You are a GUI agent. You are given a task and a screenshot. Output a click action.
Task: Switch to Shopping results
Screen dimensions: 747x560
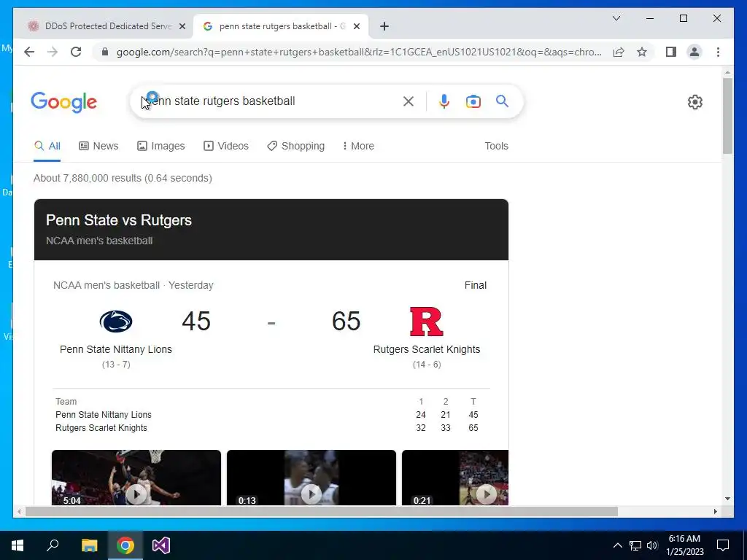point(296,146)
